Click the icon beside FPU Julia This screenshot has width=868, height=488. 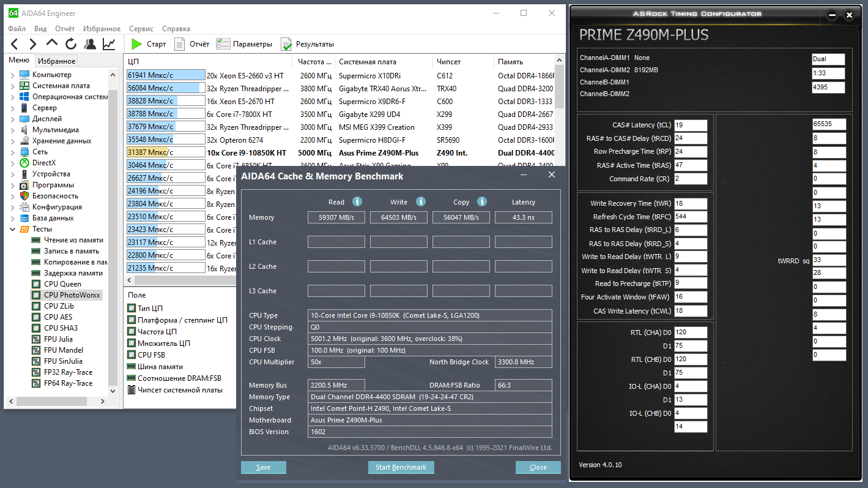coord(36,339)
